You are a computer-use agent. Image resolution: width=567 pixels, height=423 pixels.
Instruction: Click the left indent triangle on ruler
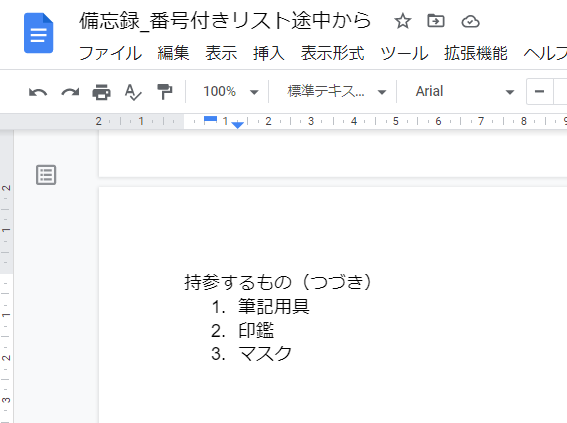click(237, 125)
